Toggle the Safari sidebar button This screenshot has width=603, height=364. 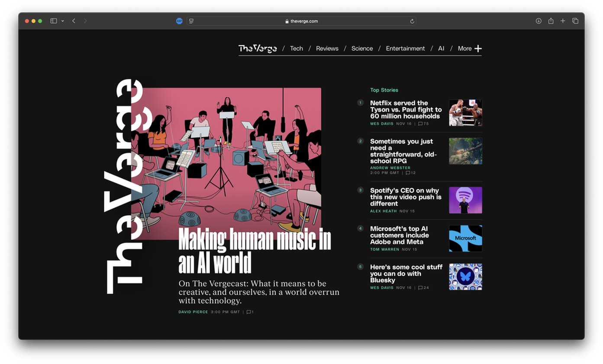pyautogui.click(x=53, y=21)
